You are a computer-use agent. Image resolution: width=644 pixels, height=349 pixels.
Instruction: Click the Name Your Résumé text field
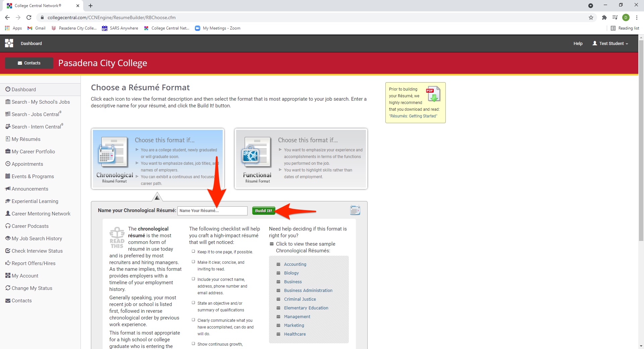(212, 211)
